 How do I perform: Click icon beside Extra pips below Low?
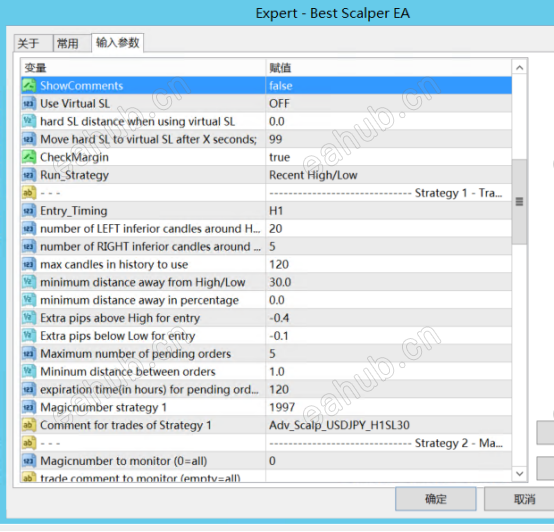coord(29,336)
